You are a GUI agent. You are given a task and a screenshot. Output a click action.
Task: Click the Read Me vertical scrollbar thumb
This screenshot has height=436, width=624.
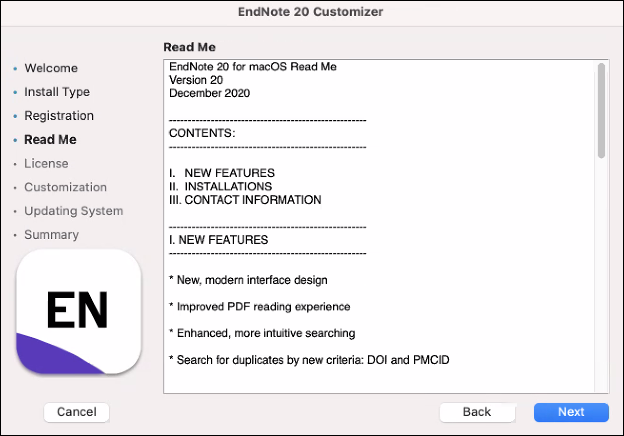pos(601,110)
